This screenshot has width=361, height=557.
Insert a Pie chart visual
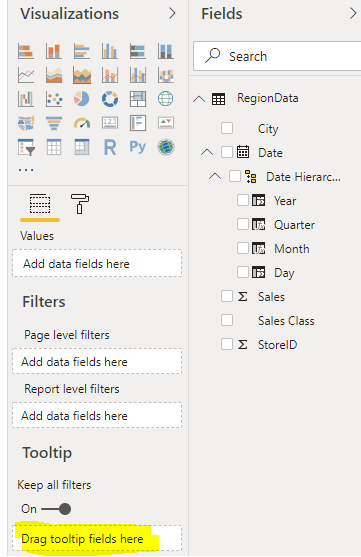click(82, 99)
